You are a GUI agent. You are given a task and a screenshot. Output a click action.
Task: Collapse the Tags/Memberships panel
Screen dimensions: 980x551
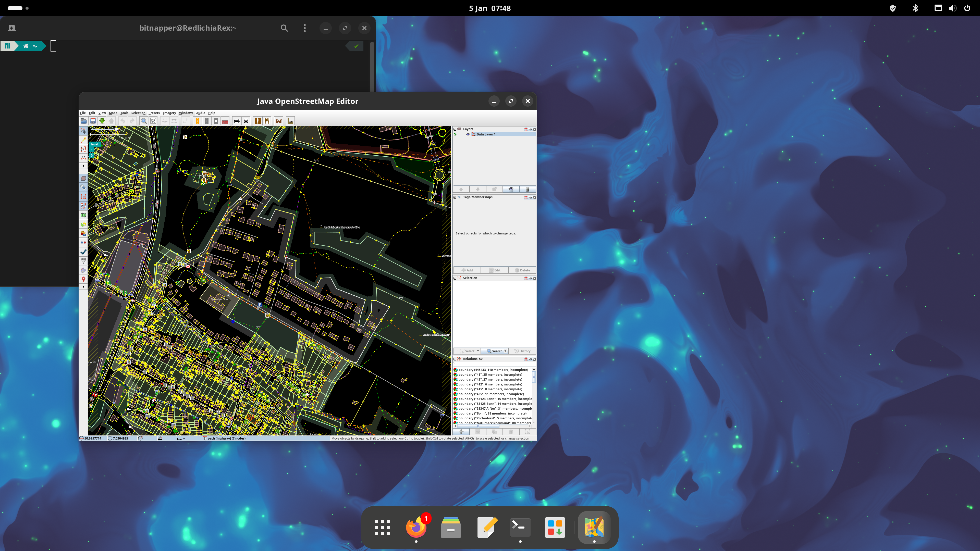click(x=455, y=197)
